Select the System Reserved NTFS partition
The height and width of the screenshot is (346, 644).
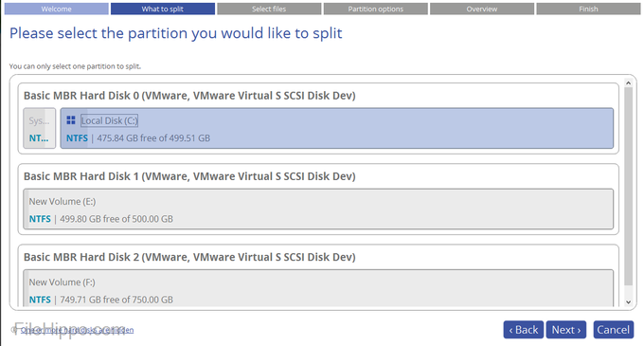pyautogui.click(x=40, y=128)
